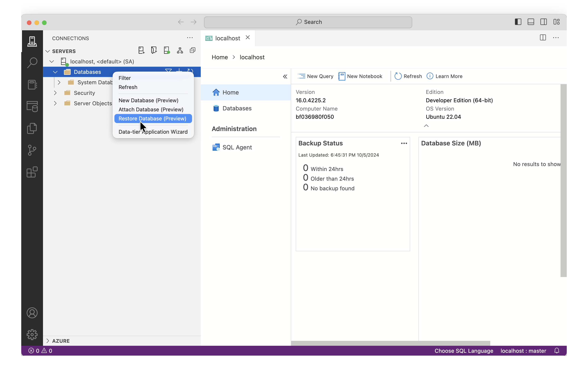This screenshot has height=384, width=588.
Task: Expand the AZURE section
Action: (48, 341)
